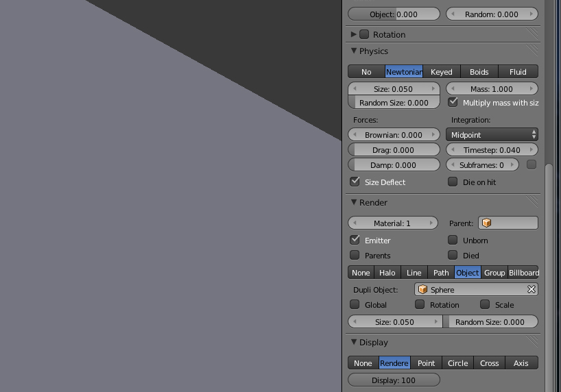Increase the Subframes value arrow
The width and height of the screenshot is (561, 392).
tap(512, 165)
